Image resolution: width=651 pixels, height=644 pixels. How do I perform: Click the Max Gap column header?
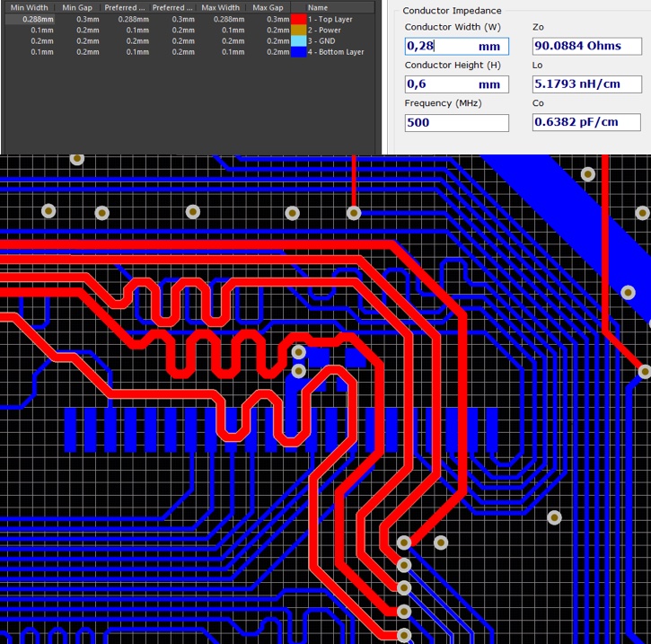click(268, 7)
